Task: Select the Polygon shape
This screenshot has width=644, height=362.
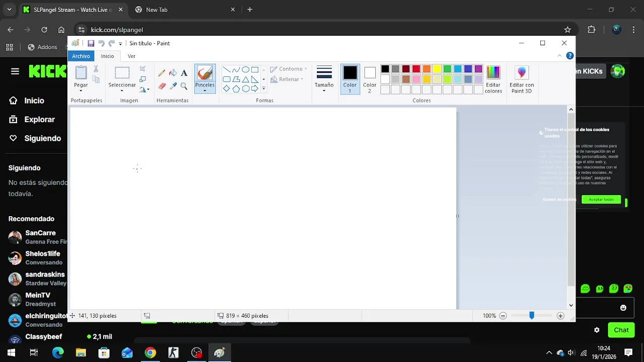Action: [x=236, y=79]
